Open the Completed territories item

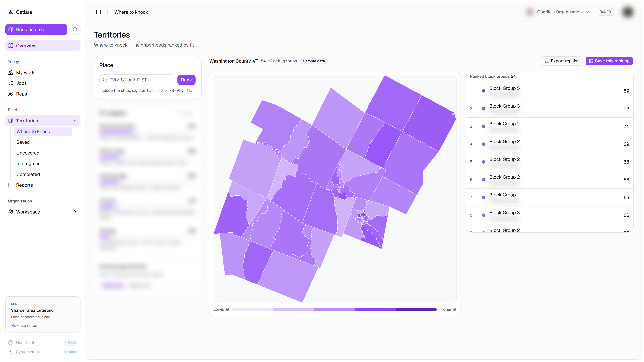pyautogui.click(x=43, y=174)
